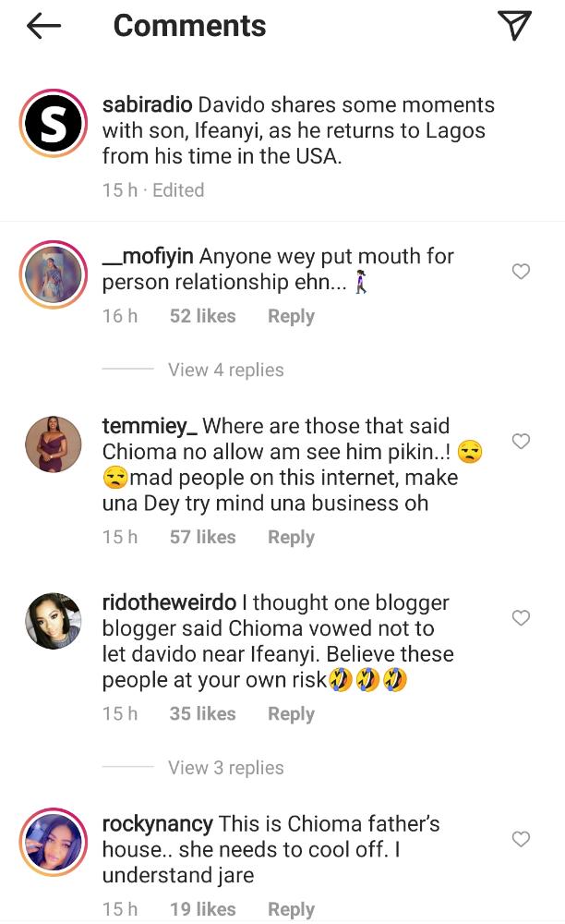565x924 pixels.
Task: Expand View 4 replies
Action: [x=225, y=370]
